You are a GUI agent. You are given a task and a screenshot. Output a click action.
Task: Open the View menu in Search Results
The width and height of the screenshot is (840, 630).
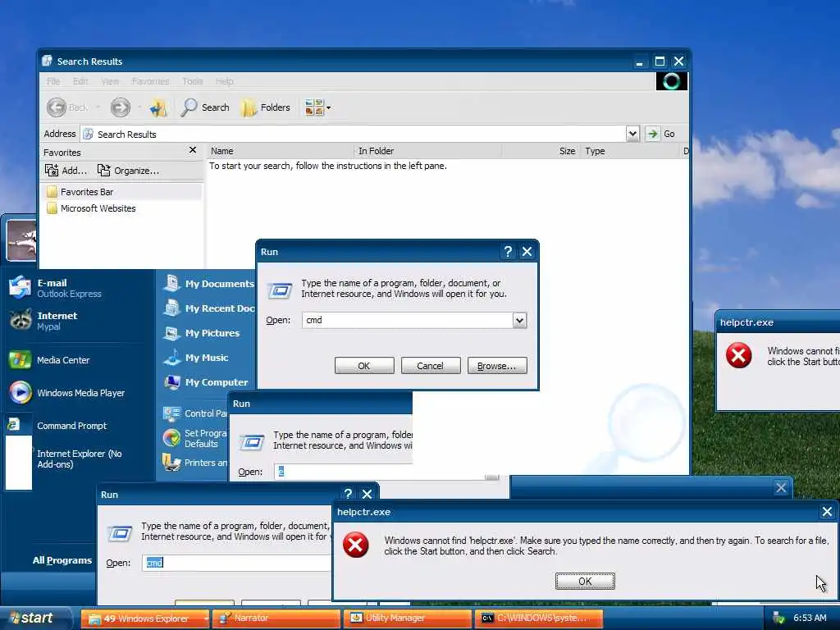[110, 81]
